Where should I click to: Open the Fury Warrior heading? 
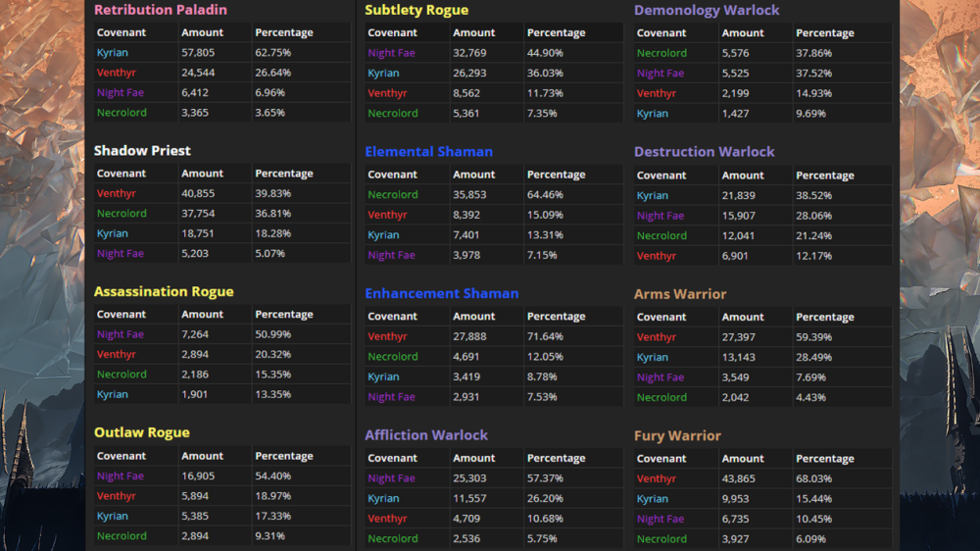pos(677,436)
